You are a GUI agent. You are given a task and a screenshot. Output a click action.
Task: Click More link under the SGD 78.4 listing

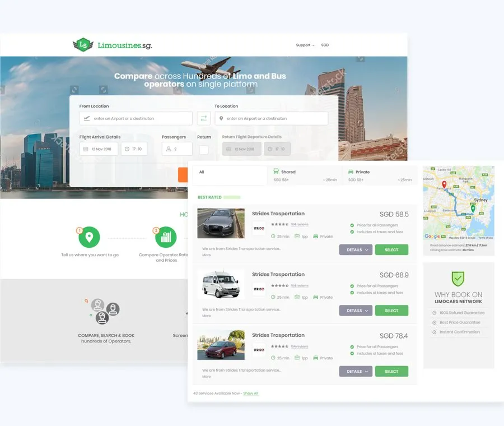(206, 377)
